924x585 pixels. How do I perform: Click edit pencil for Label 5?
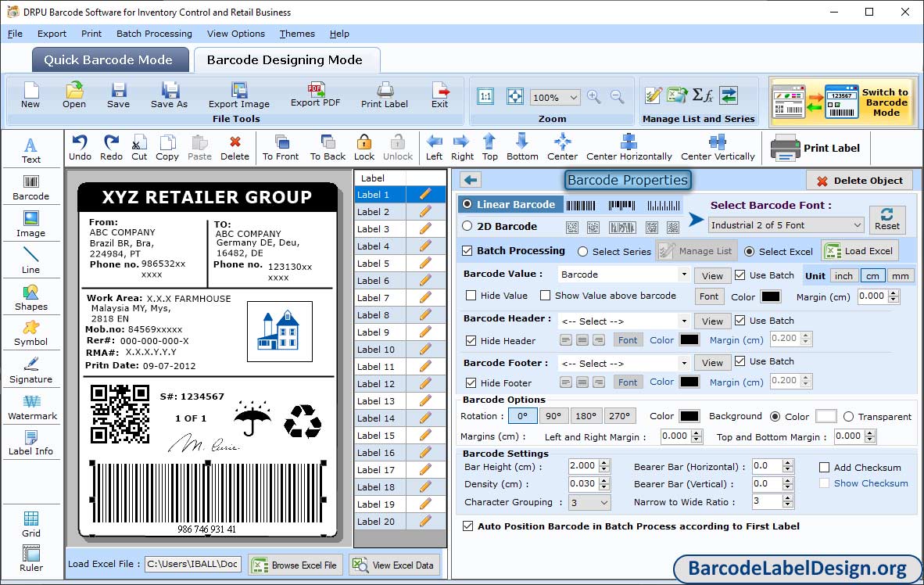[x=425, y=263]
